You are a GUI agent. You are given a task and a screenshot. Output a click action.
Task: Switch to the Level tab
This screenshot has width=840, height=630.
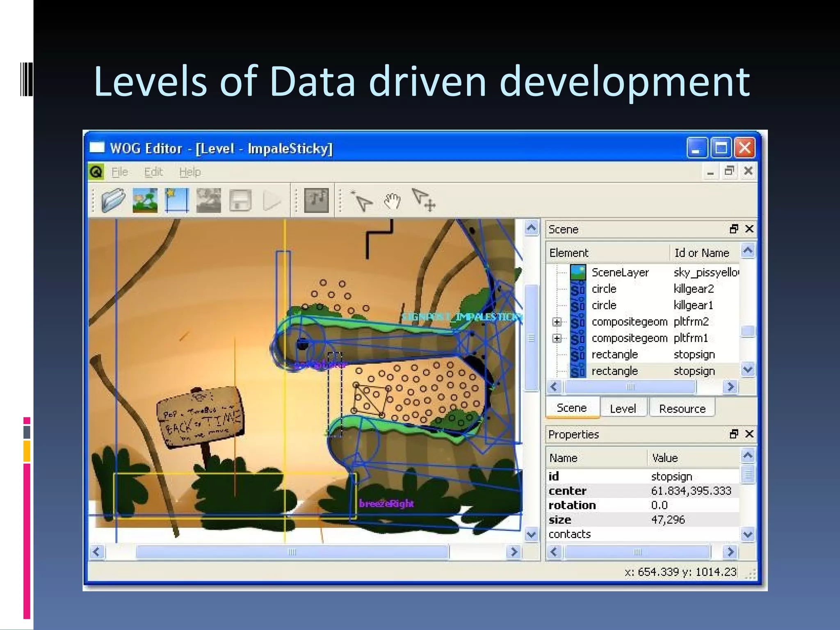[x=623, y=409]
